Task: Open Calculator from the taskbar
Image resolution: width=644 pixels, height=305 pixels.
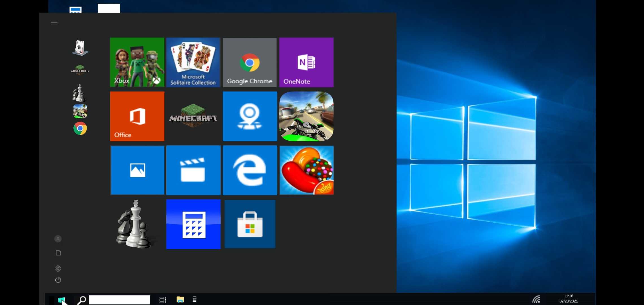Action: (194, 299)
